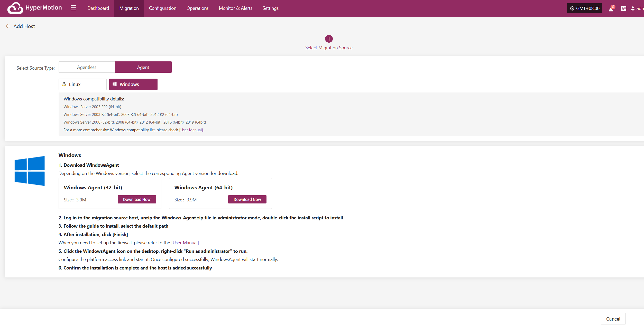Open the alerts notification bell icon
The image size is (644, 326).
(611, 8)
